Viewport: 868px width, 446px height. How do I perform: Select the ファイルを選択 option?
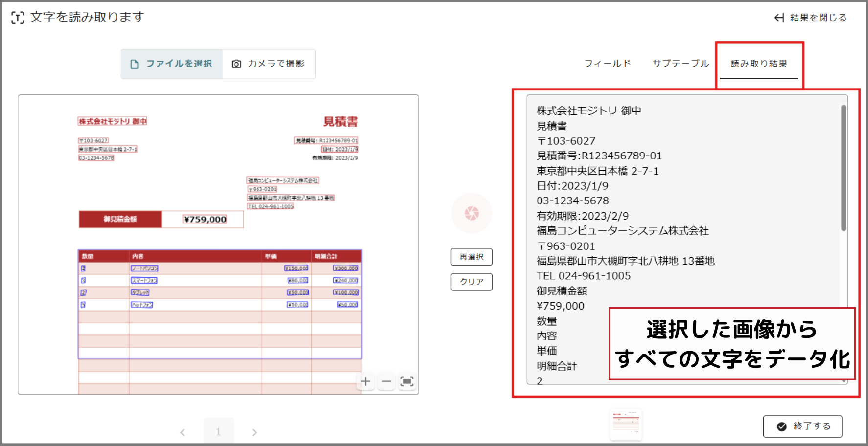[172, 64]
